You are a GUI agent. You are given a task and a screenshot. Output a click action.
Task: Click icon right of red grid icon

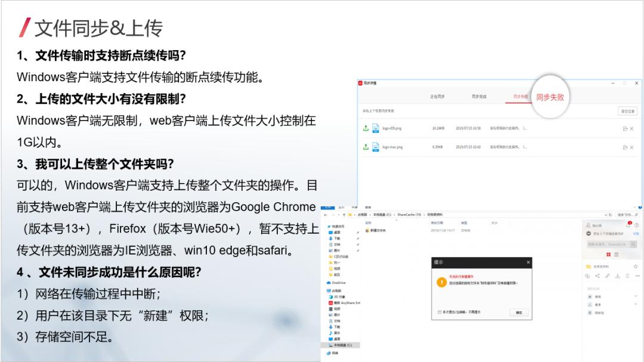click(x=617, y=255)
